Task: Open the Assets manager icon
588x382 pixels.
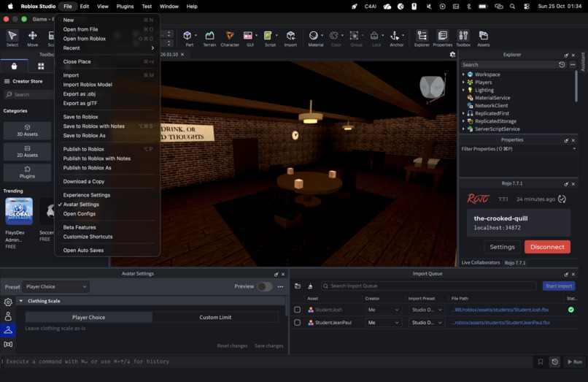Action: pyautogui.click(x=484, y=38)
